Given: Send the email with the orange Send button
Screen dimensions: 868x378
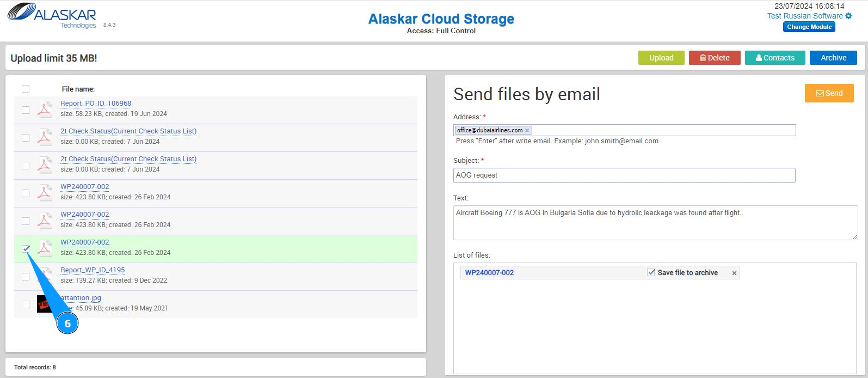Looking at the screenshot, I should 829,93.
